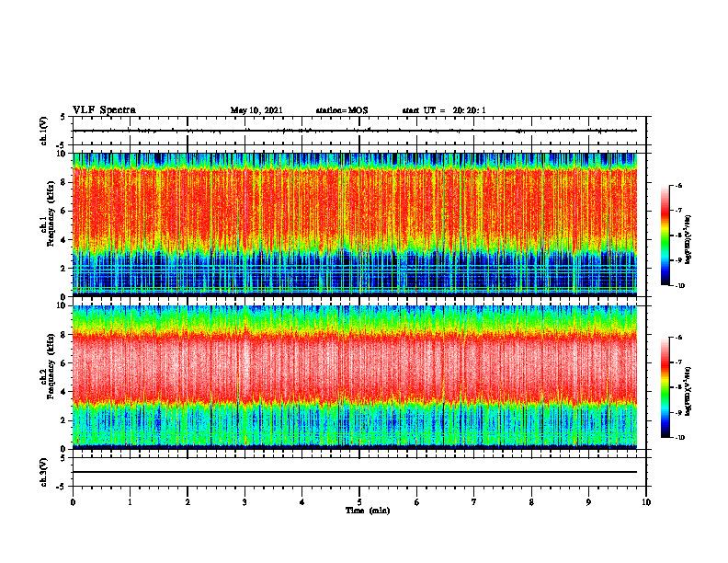Click the "-6" label on ch.2 color scale

[679, 338]
